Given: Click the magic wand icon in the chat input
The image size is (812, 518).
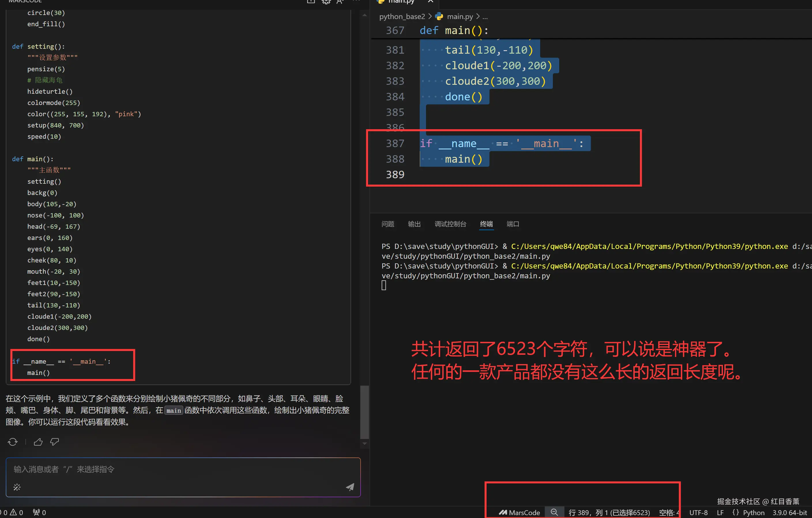Looking at the screenshot, I should [x=17, y=487].
